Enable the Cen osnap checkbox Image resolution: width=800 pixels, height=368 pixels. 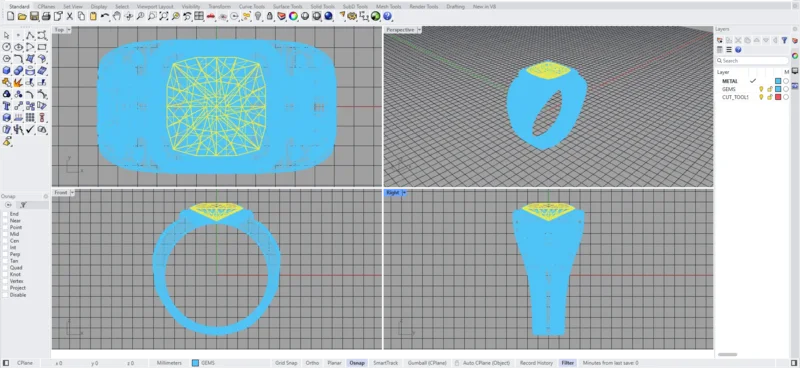tap(6, 240)
